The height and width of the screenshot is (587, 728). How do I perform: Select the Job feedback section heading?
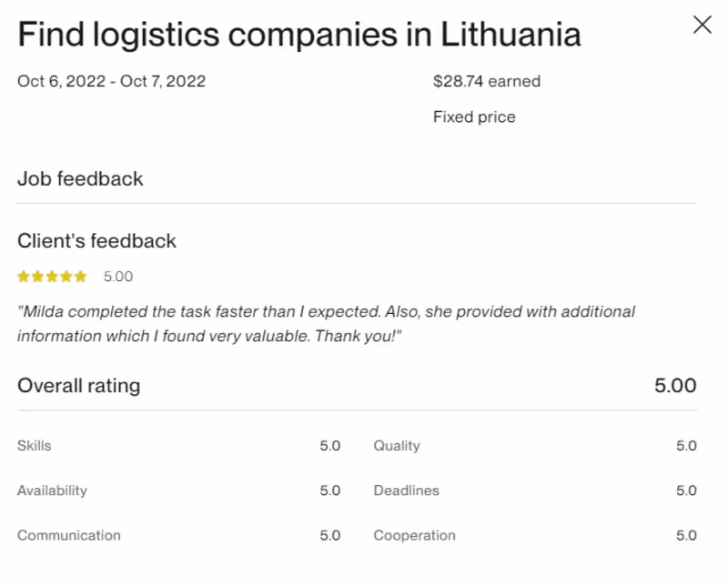tap(80, 178)
